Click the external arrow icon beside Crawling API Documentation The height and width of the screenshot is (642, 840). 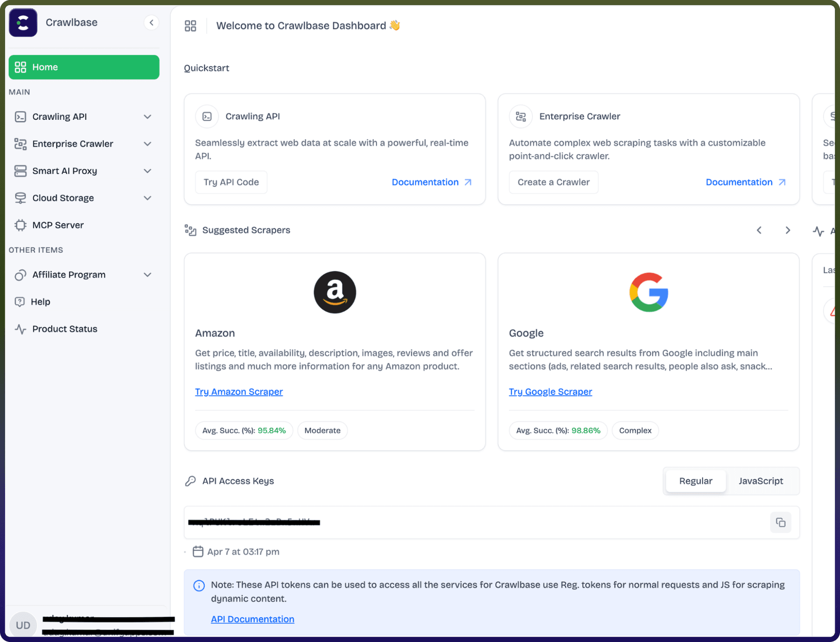[x=468, y=182]
